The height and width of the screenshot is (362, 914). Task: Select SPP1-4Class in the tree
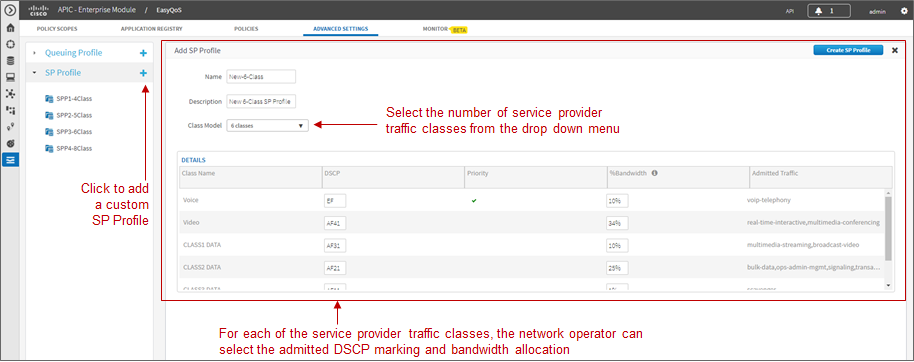pos(74,99)
